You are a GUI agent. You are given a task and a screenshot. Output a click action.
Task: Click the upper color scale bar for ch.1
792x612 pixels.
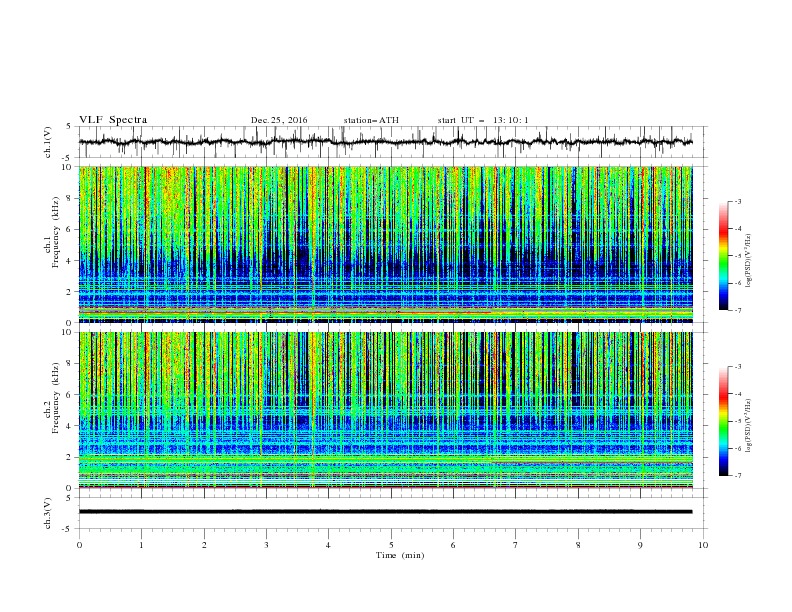coord(723,256)
